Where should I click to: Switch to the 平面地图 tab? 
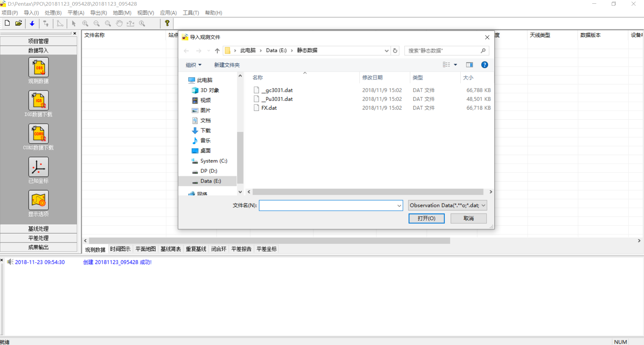(x=145, y=249)
